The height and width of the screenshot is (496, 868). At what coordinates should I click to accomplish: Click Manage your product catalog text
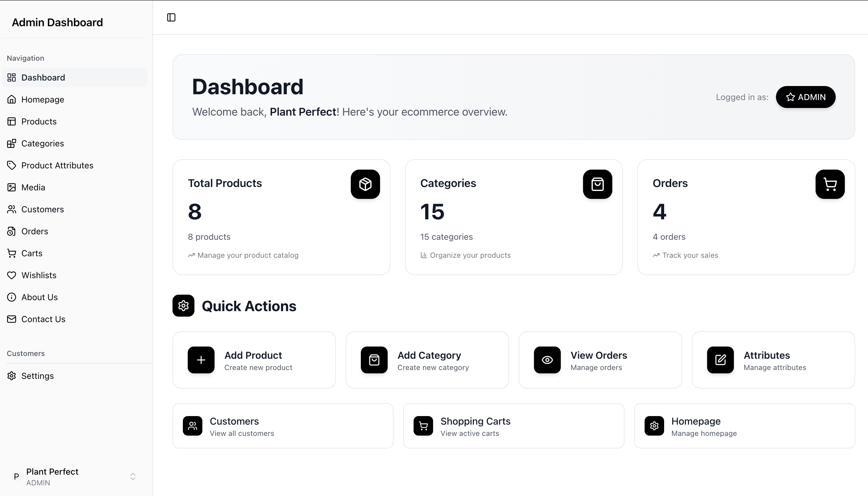pyautogui.click(x=248, y=255)
